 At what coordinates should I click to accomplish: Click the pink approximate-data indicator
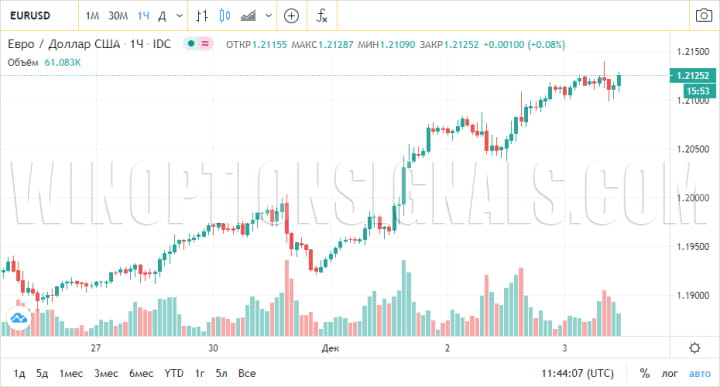coord(205,44)
